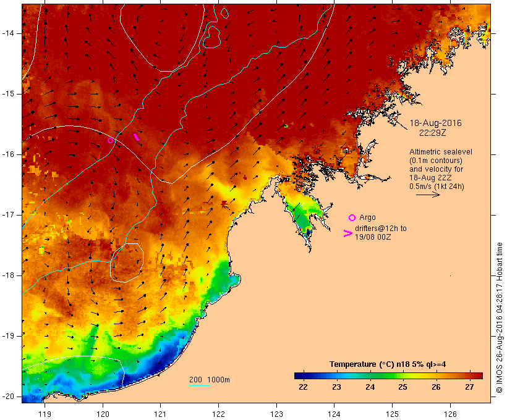Click the 0.5m/s velocity scale arrow
507x420 pixels.
click(428, 195)
